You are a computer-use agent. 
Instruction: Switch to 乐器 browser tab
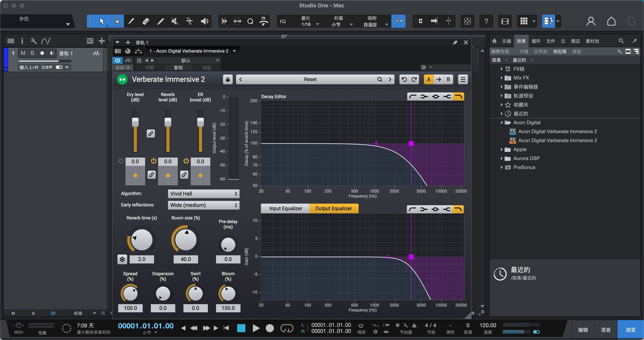[506, 41]
